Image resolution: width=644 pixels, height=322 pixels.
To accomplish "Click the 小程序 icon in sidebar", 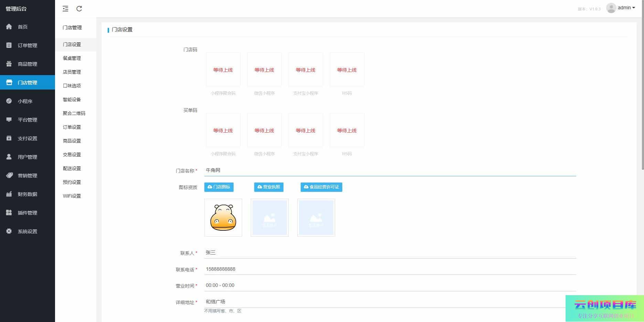I will click(9, 101).
